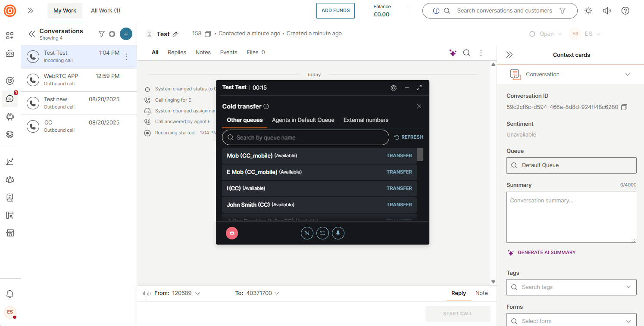This screenshot has width=644, height=326.
Task: Transfer call to John Smith (CC)
Action: click(399, 205)
